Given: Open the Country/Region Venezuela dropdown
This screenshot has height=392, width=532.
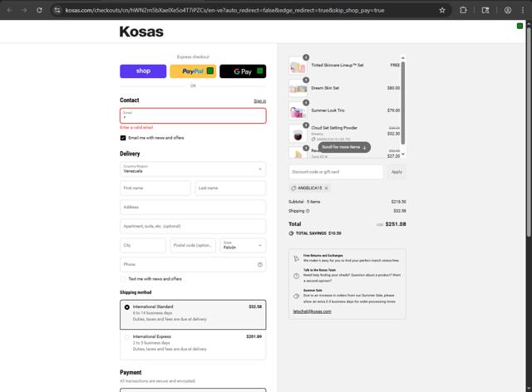Looking at the screenshot, I should point(193,169).
